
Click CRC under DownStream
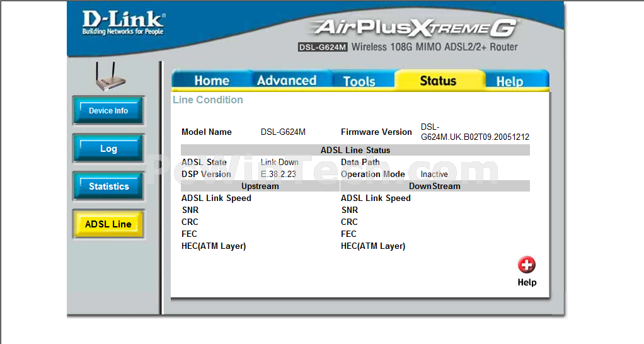(x=349, y=222)
